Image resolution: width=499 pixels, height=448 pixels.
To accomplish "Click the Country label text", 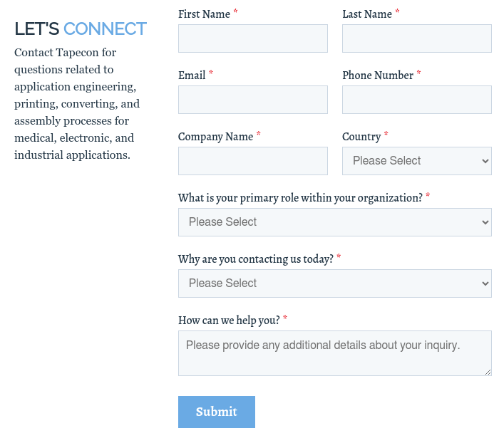I will (x=361, y=137).
